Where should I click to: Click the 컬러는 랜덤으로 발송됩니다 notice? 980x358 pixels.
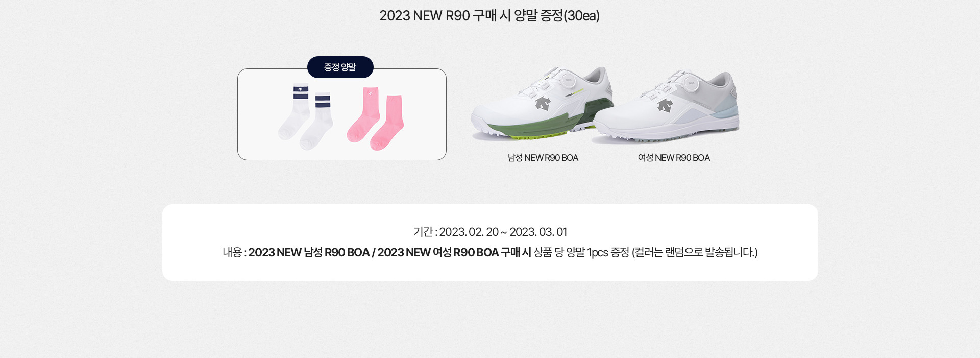(x=695, y=252)
